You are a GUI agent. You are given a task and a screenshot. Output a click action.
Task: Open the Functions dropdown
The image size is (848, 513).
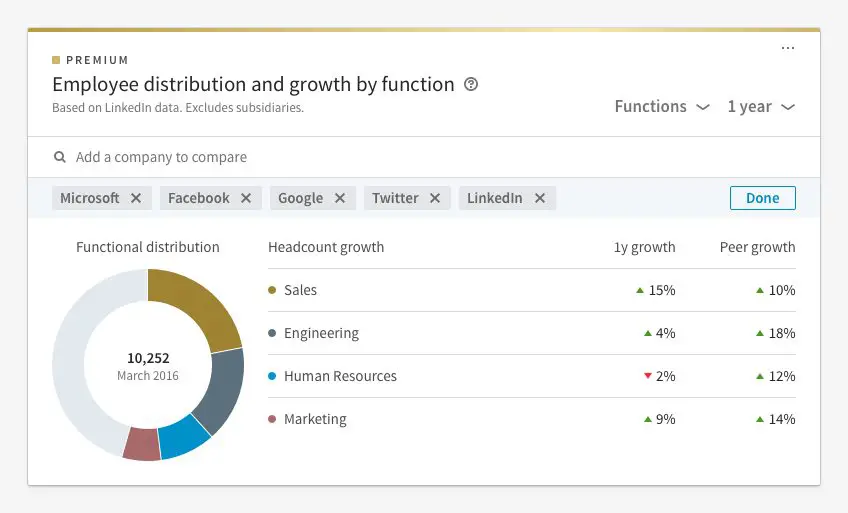point(662,106)
